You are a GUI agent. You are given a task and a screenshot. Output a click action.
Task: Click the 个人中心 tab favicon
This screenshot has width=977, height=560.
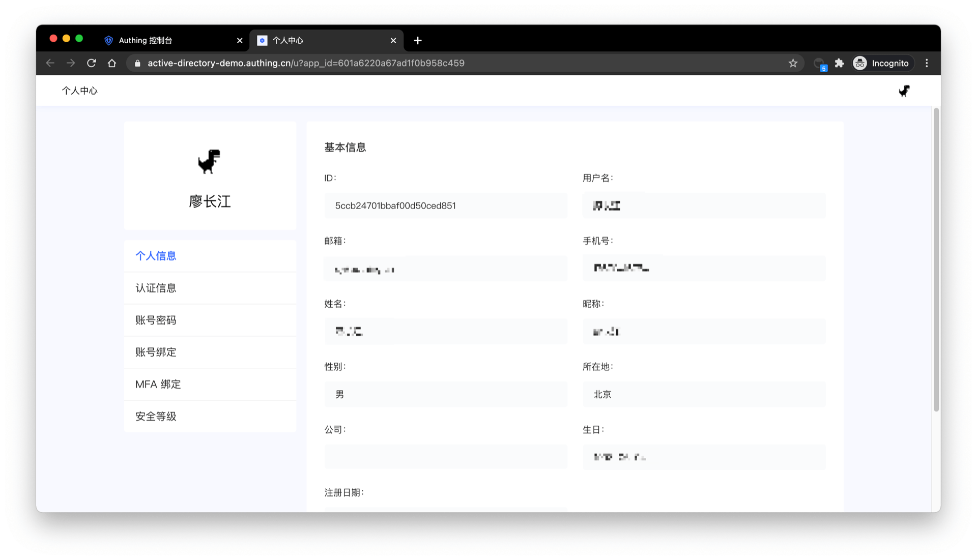tap(262, 40)
